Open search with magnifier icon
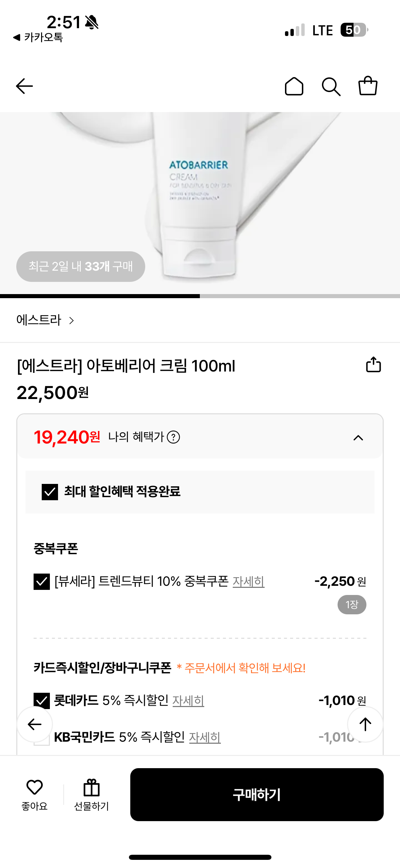The width and height of the screenshot is (400, 868). point(331,87)
